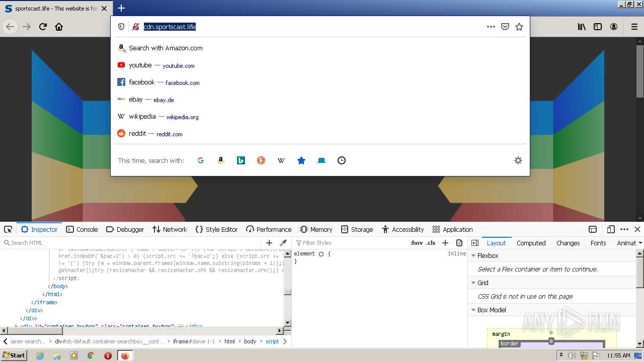Open the Firefox account icon

(x=614, y=27)
